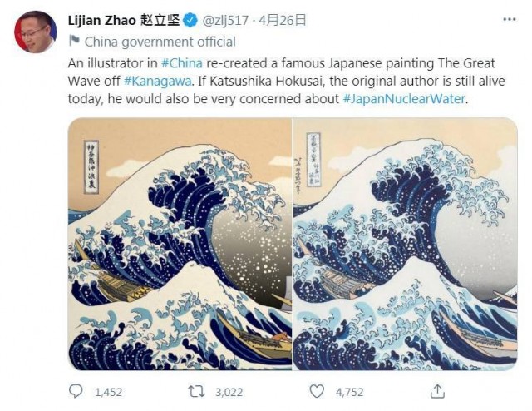Visit the @zlj517 handle
This screenshot has height=411, width=532.
coord(225,21)
